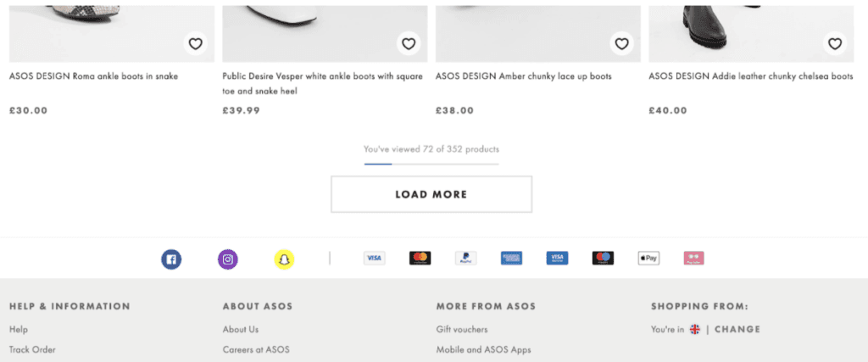Click the Apple Pay icon
868x362 pixels.
(648, 258)
